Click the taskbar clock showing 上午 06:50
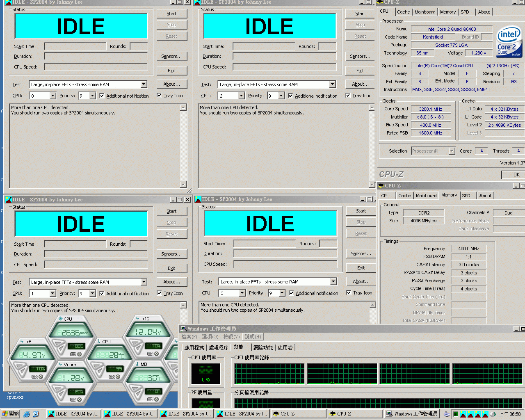Screen dimensions: 525x420 pos(510,414)
